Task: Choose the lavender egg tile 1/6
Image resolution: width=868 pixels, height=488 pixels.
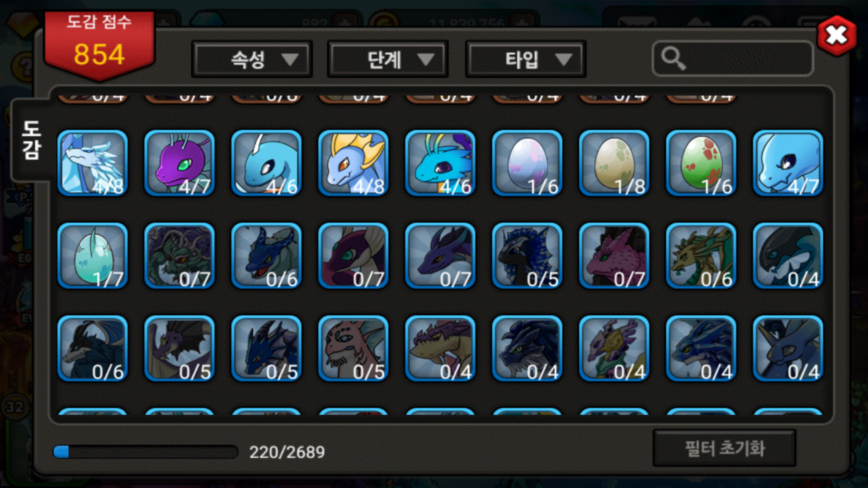Action: tap(527, 163)
